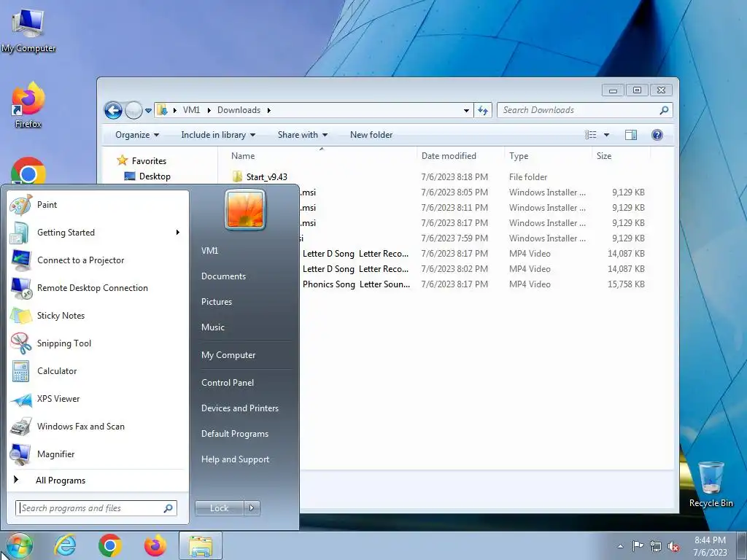Click Downloads in address breadcrumb
747x560 pixels.
pos(239,111)
